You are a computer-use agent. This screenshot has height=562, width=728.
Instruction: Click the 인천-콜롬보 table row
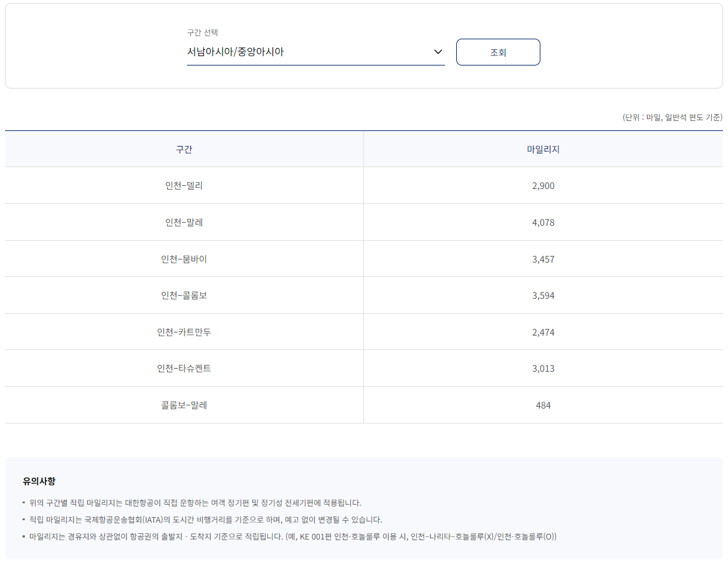click(184, 295)
